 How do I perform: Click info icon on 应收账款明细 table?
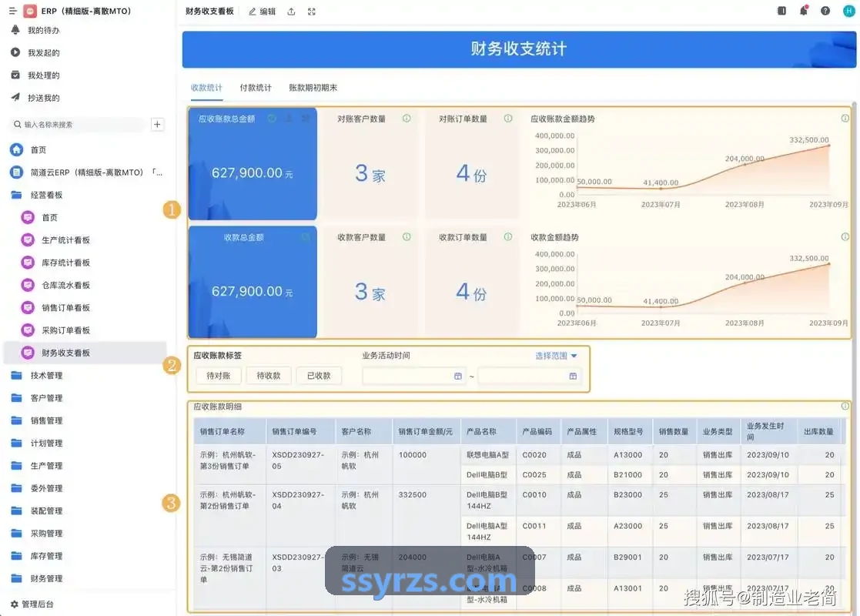845,406
